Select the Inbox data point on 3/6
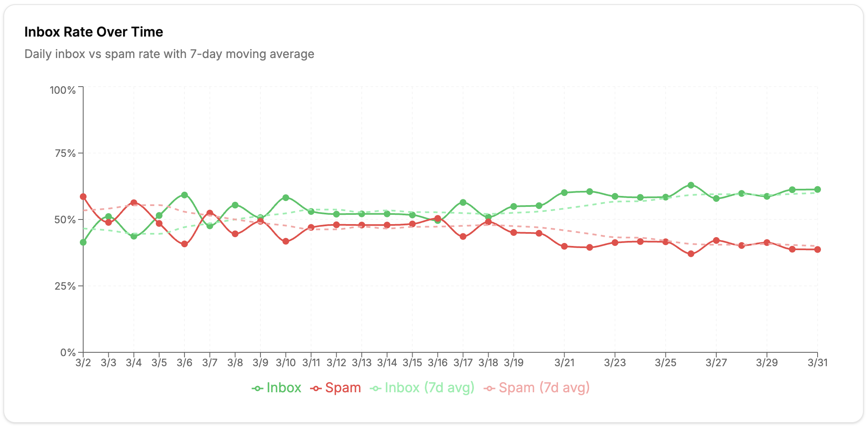Screen dimensions: 868x428 [184, 195]
